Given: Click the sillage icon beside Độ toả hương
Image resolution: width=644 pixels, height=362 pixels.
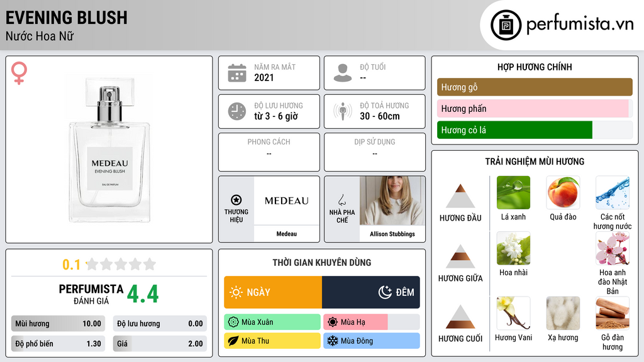Looking at the screenshot, I should coord(343,111).
